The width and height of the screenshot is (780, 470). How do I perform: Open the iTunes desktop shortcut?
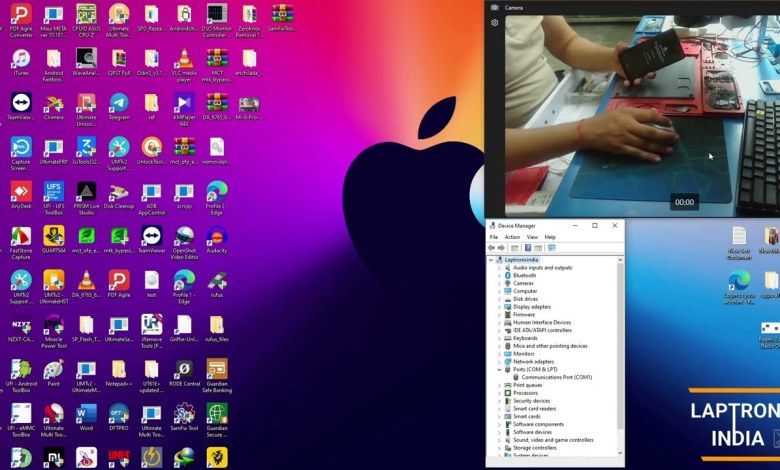pyautogui.click(x=21, y=62)
